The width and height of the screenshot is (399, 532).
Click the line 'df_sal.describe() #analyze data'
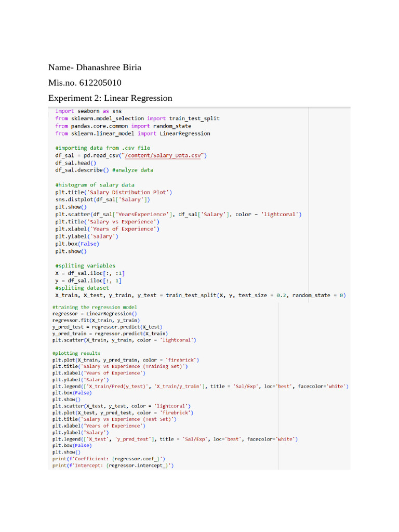104,170
